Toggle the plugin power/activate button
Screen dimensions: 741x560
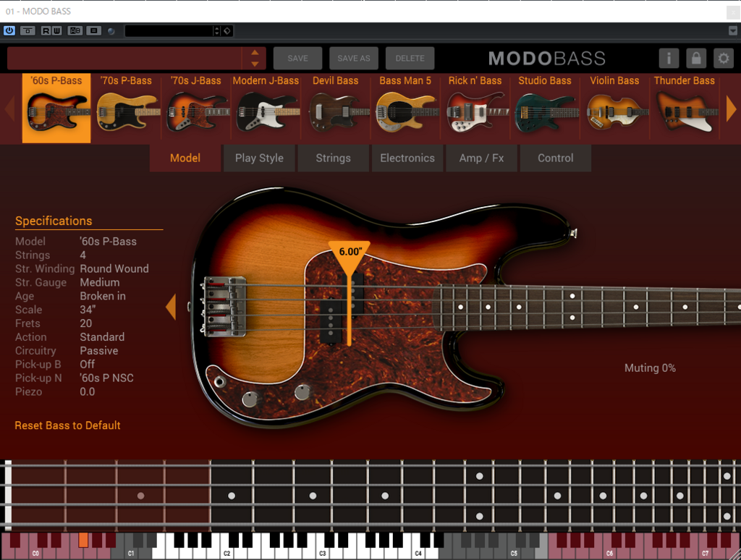tap(9, 30)
